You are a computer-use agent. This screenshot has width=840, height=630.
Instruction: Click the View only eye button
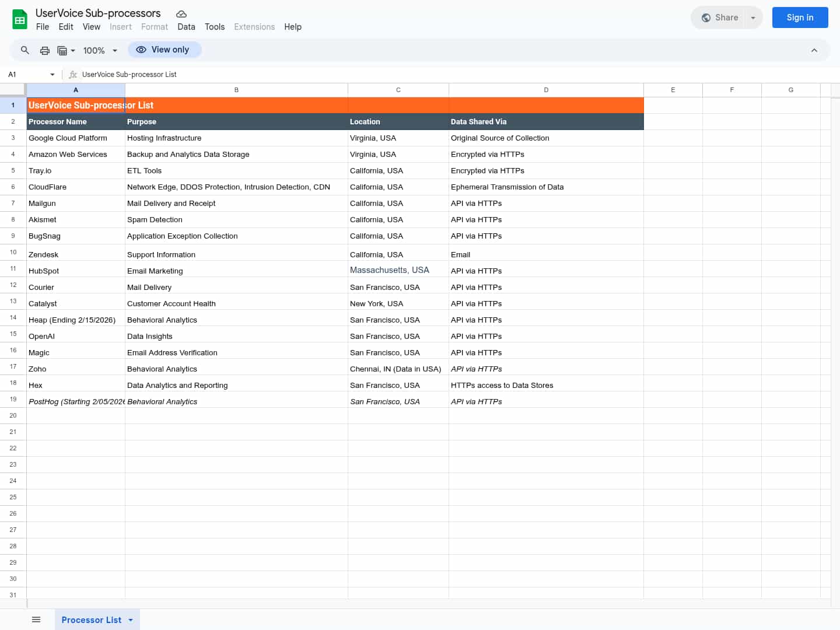coord(164,50)
